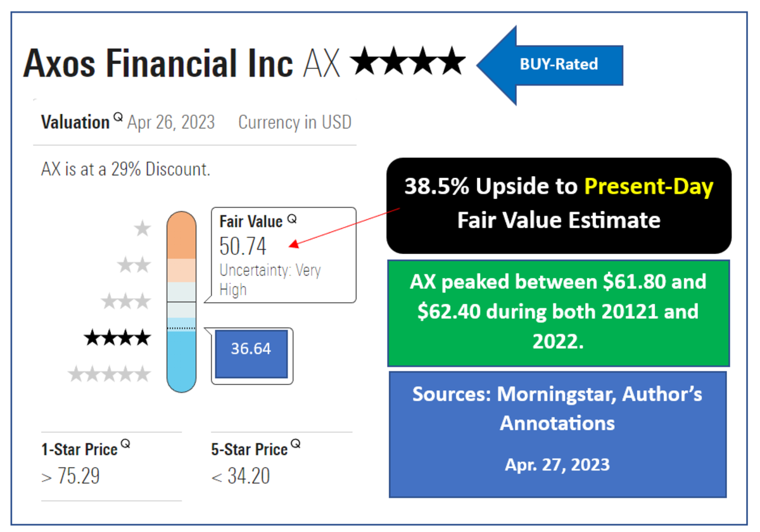Viewport: 760px width, 532px height.
Task: Click the light blue bottom of gauge
Action: 182,361
